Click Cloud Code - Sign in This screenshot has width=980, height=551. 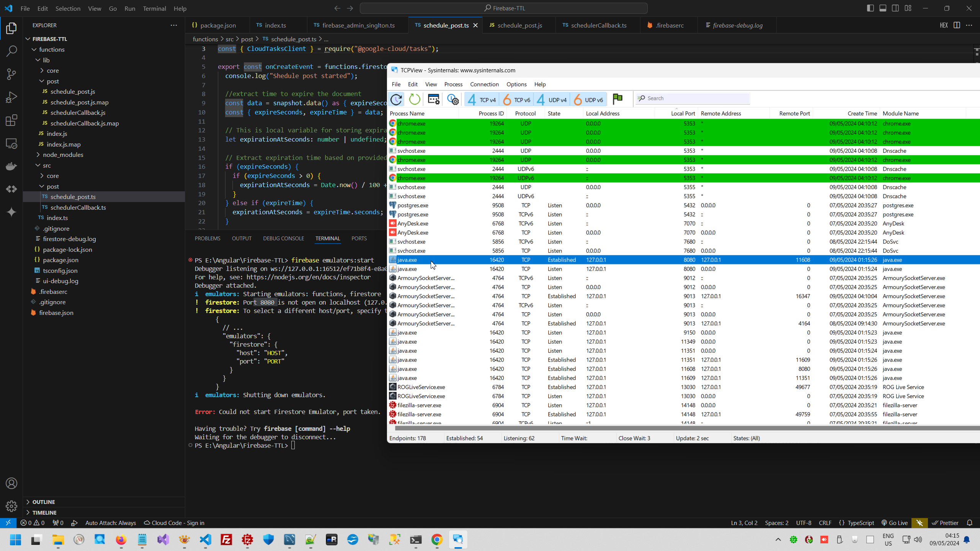[x=174, y=523]
